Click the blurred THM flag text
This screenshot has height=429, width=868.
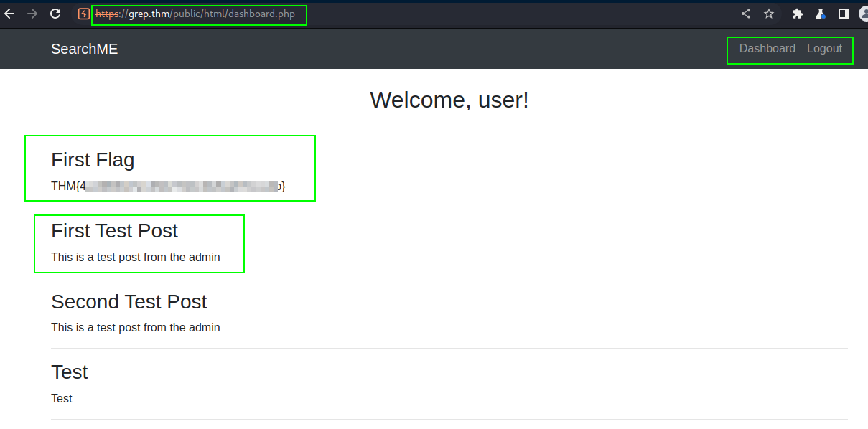pos(168,187)
